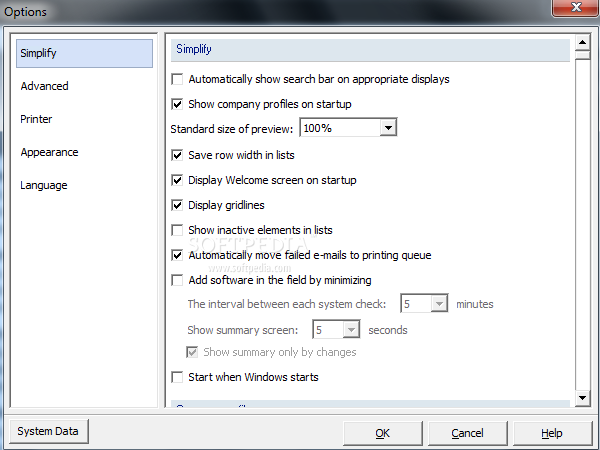Click the Simplify section header
600x450 pixels.
tap(370, 50)
